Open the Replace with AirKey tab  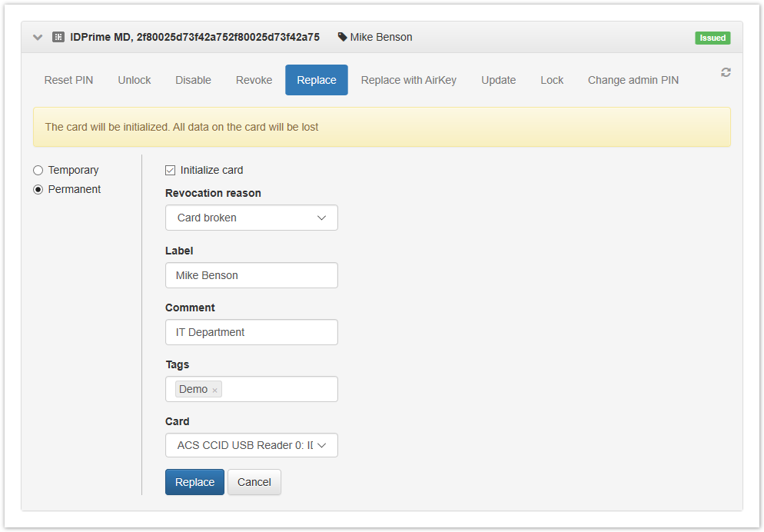[x=408, y=80]
